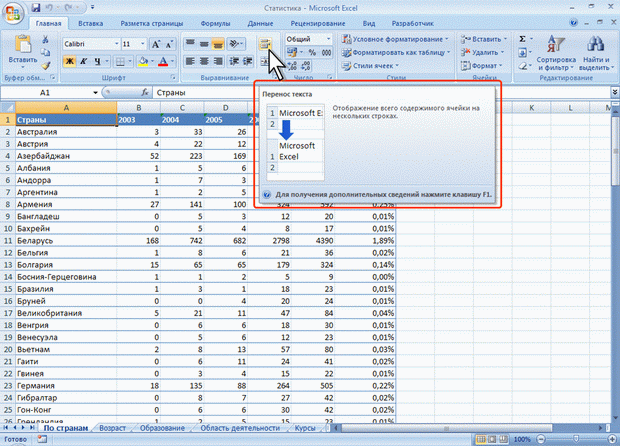This screenshot has width=620, height=446.
Task: Increase indent in alignment group
Action: 248,61
